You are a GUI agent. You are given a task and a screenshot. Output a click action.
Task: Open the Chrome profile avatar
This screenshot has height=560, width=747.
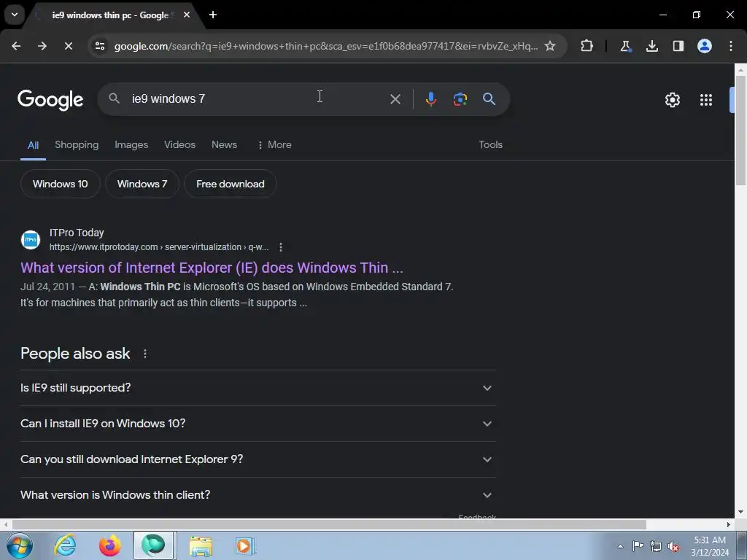[704, 46]
